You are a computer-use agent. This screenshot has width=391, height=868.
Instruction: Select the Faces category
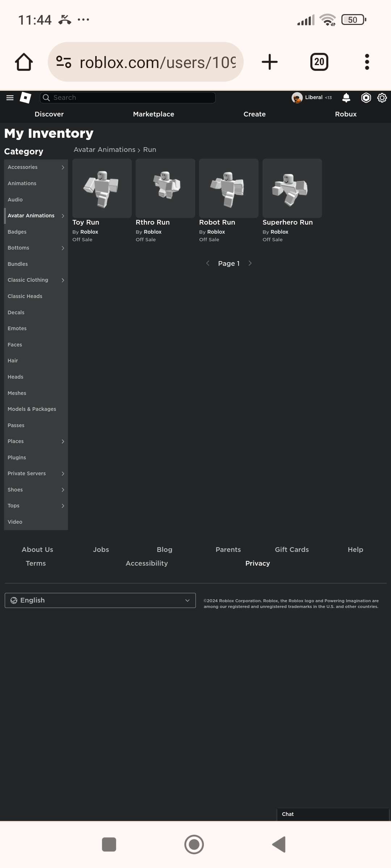pos(36,345)
